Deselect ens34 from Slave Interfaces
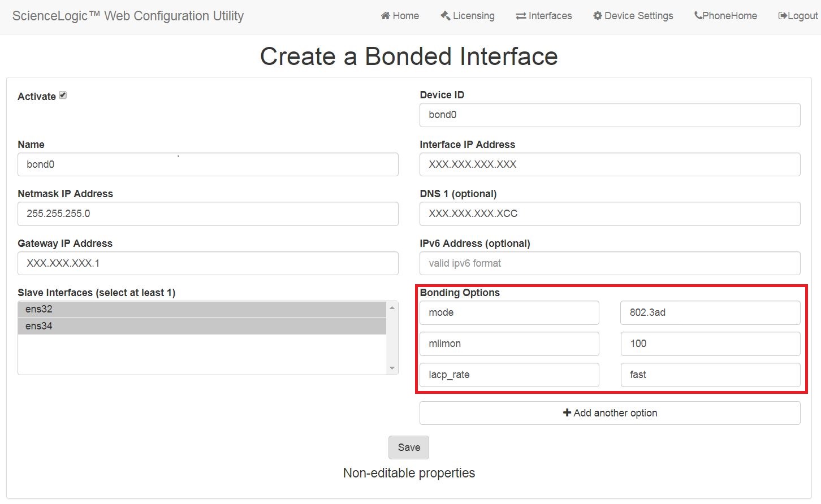Screen dimensions: 821x504 click(x=170, y=326)
